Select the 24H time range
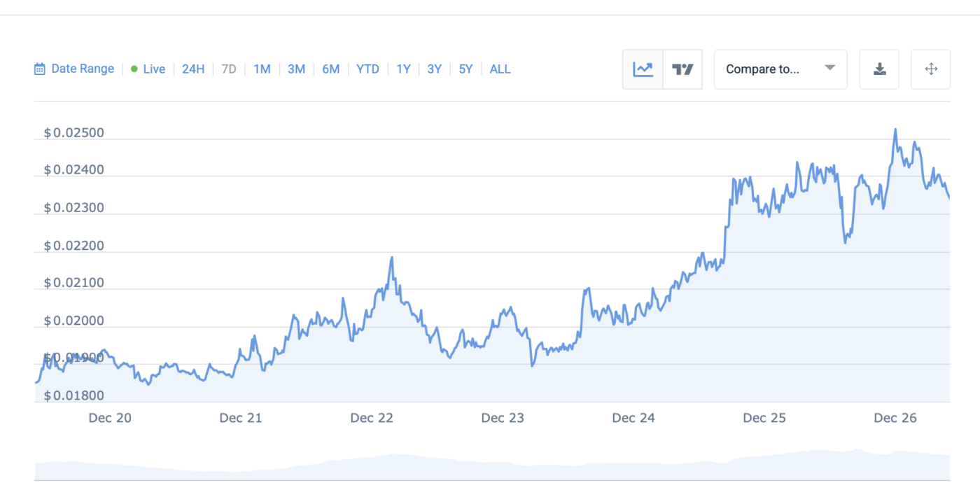The height and width of the screenshot is (490, 980). (193, 69)
